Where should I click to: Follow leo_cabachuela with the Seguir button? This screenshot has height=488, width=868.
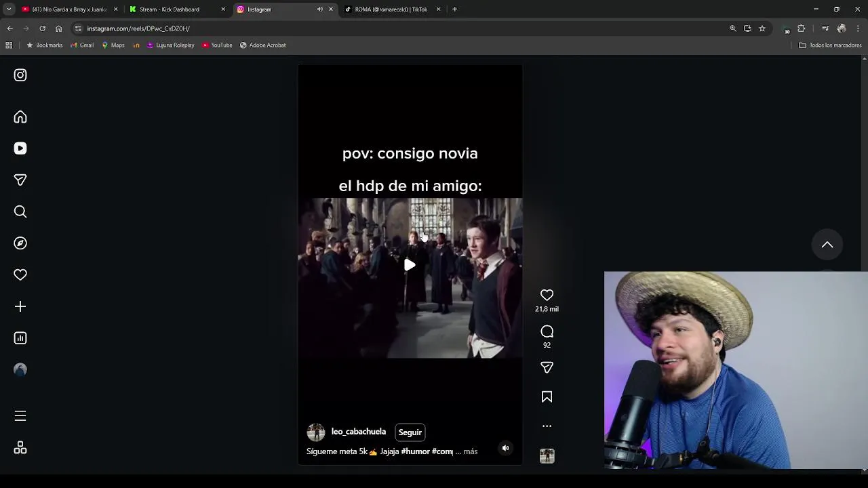pos(410,432)
